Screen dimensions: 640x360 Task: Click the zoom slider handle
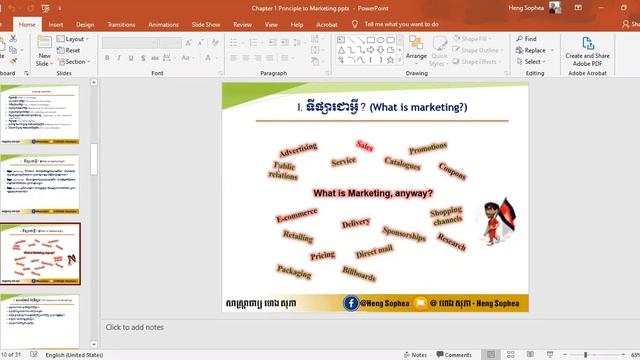pos(585,355)
